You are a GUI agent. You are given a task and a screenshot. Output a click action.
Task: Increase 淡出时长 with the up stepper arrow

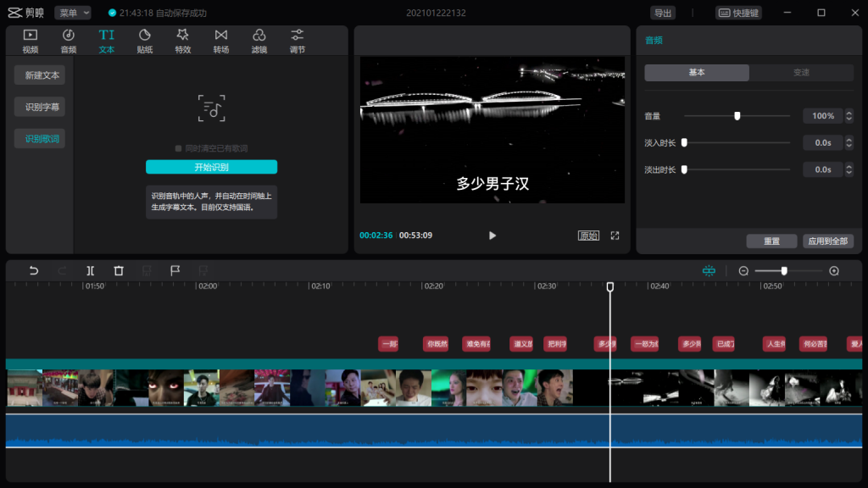(849, 166)
